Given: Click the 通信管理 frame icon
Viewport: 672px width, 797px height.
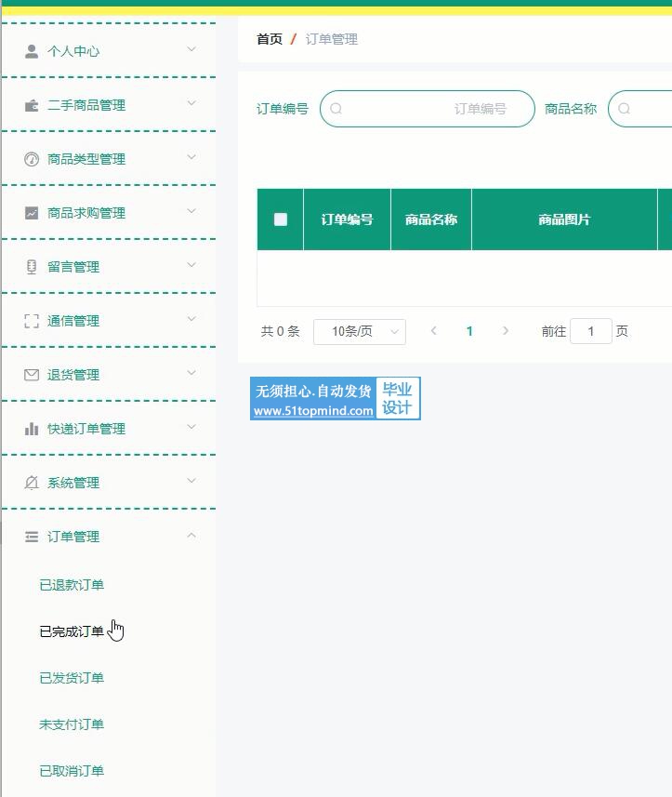Looking at the screenshot, I should (x=32, y=321).
